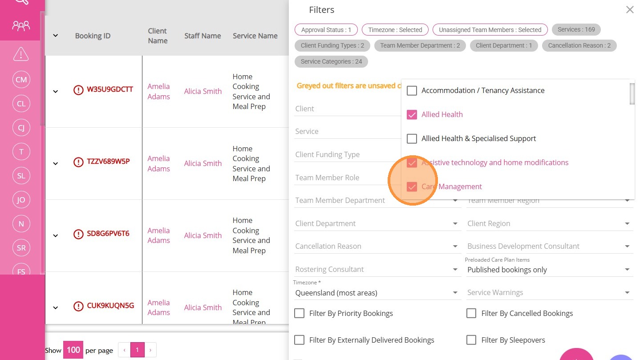Screen dimensions: 644x360
Task: Click the Client filter input field
Action: point(347,109)
